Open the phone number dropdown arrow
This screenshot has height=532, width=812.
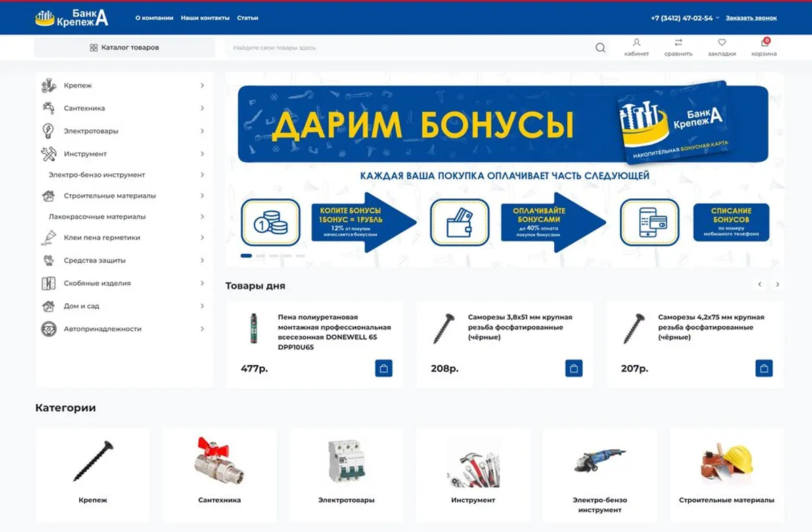[x=718, y=18]
